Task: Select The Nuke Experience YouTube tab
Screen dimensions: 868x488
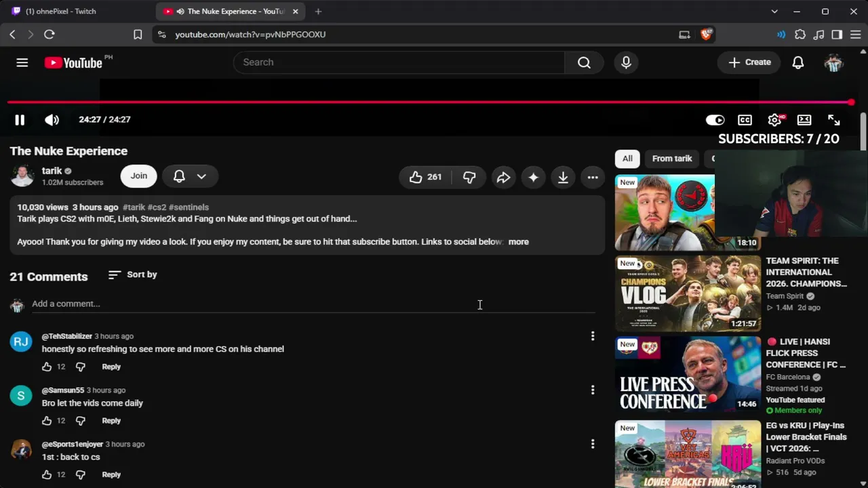Action: click(229, 12)
